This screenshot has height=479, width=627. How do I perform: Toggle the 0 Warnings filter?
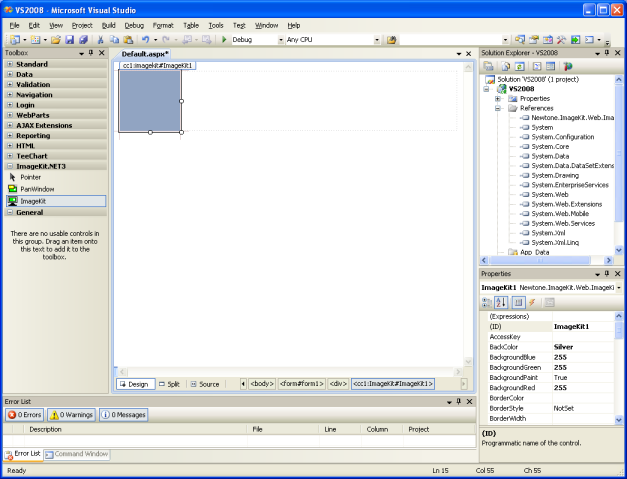coord(72,415)
